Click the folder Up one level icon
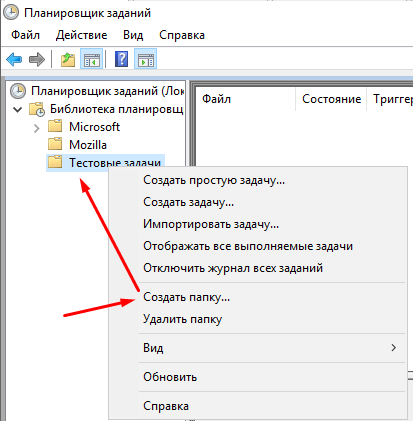 [x=68, y=60]
